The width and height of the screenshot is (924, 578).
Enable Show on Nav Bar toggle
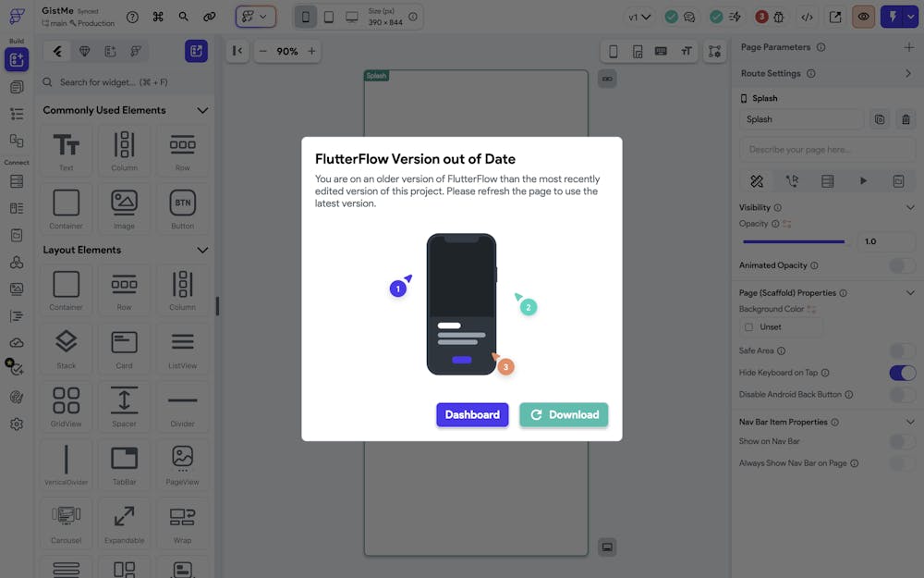tap(902, 442)
